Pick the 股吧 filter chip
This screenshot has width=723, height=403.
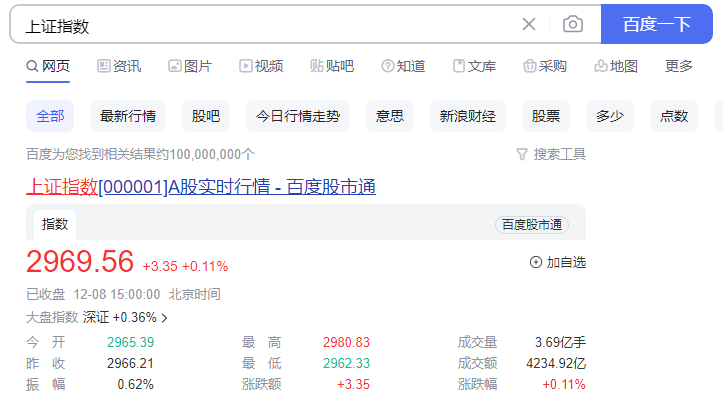tap(206, 116)
